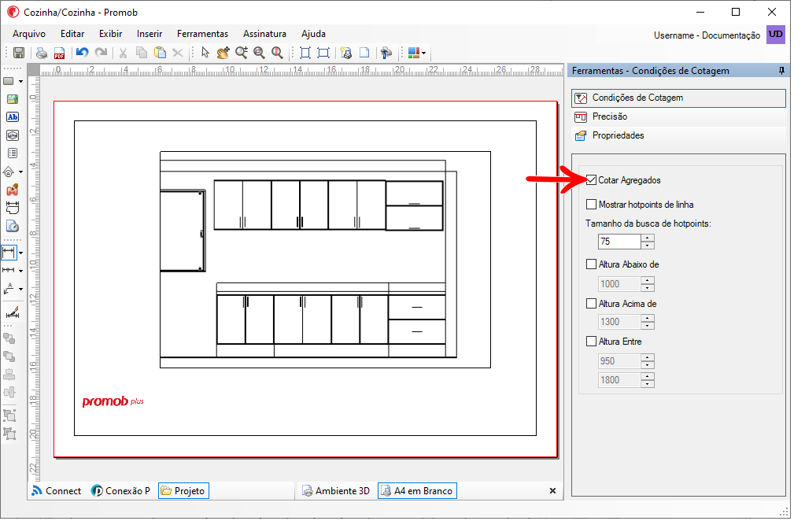Click the Redo arrow icon
Image resolution: width=805 pixels, height=532 pixels.
(x=102, y=53)
